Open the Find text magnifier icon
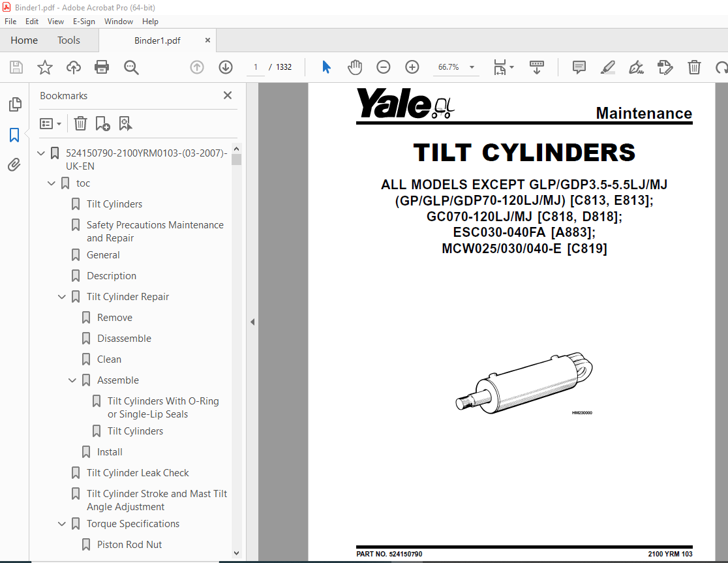728x563 pixels. point(131,67)
